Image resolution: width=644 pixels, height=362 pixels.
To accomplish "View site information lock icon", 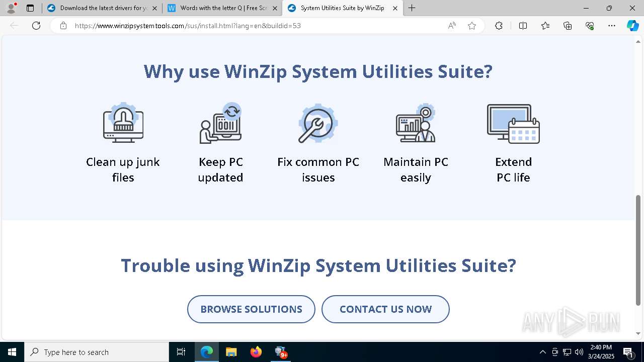I will click(63, 26).
